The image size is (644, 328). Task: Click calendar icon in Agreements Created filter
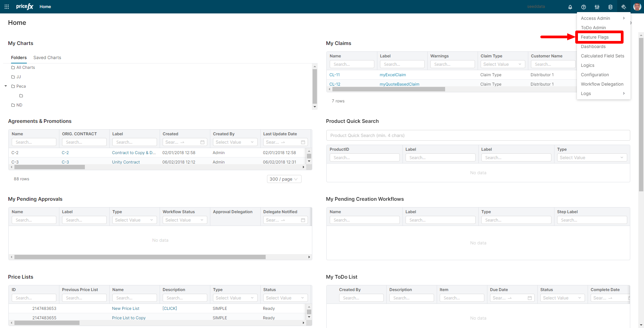(202, 142)
